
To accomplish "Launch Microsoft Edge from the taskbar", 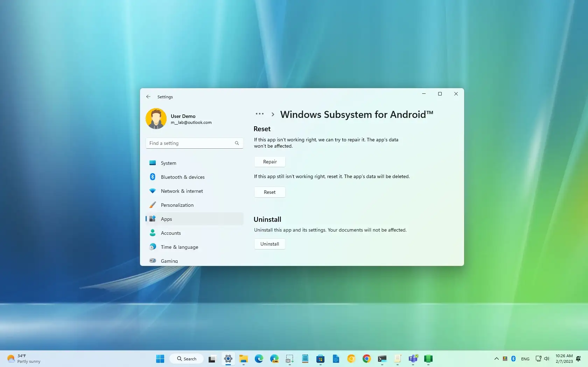I will pos(259,359).
